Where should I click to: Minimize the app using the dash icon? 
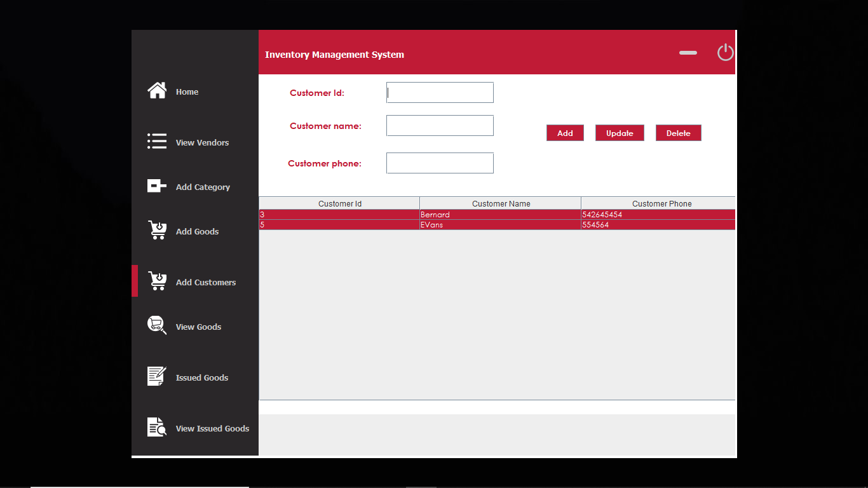click(688, 53)
